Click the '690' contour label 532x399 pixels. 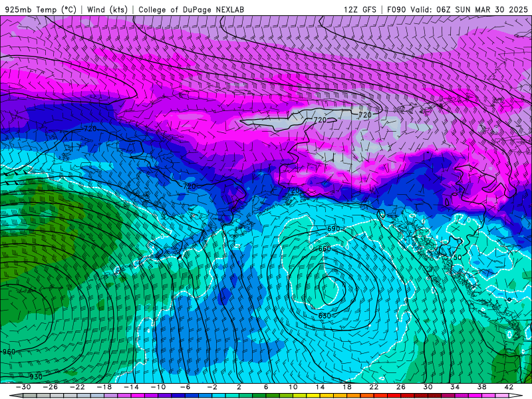(x=333, y=229)
